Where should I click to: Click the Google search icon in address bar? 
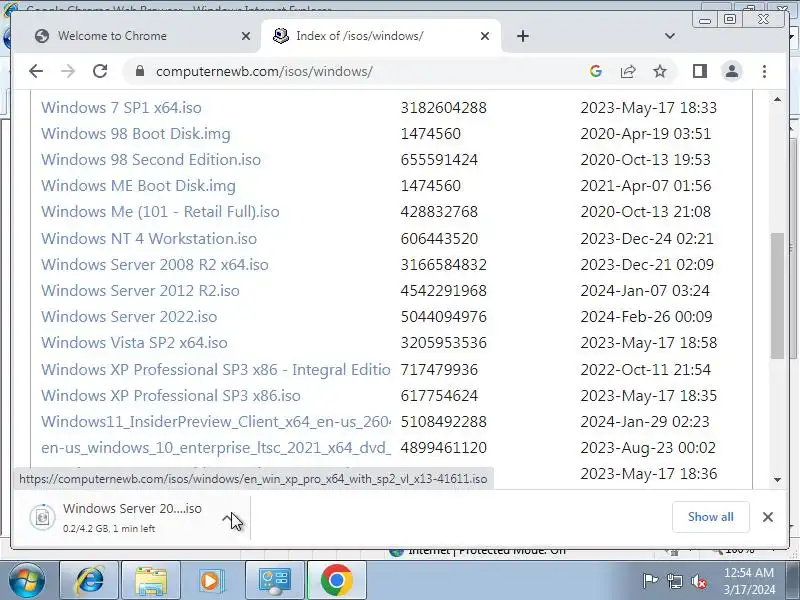point(595,71)
